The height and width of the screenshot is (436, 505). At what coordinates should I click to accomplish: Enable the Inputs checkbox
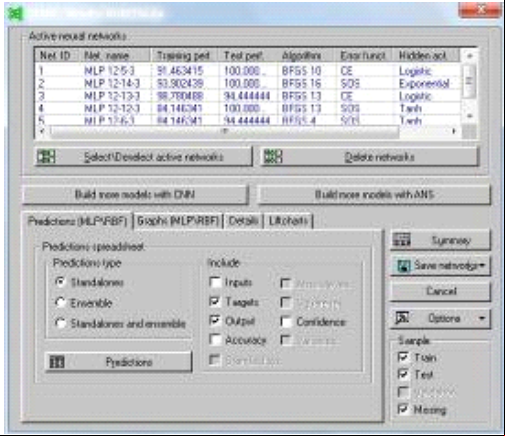click(x=215, y=282)
